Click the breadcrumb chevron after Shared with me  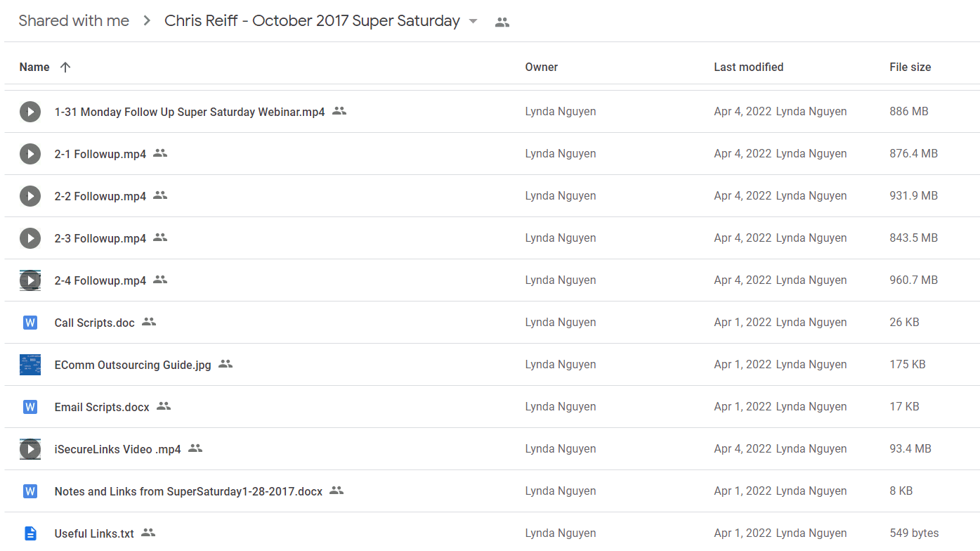point(147,21)
